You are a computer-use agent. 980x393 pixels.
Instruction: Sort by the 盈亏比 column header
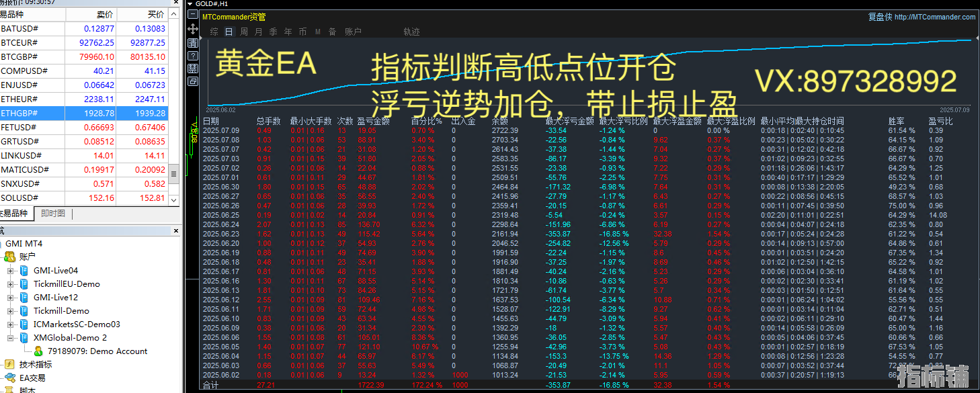coord(942,121)
